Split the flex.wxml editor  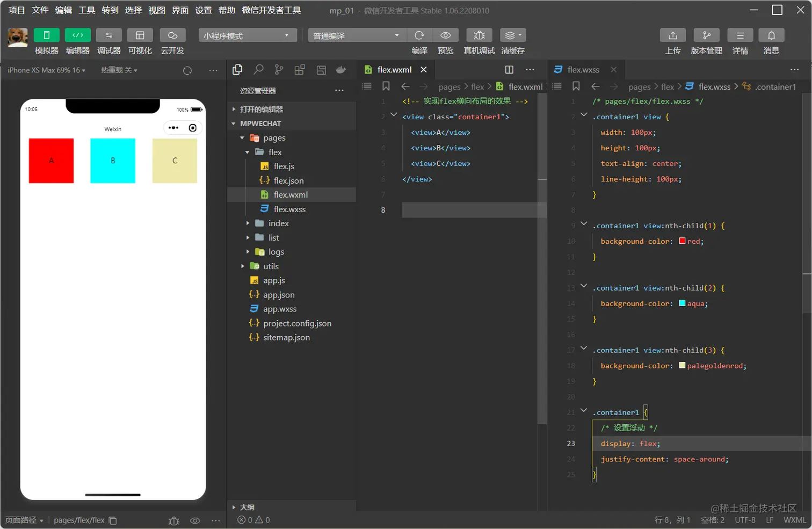coord(509,70)
